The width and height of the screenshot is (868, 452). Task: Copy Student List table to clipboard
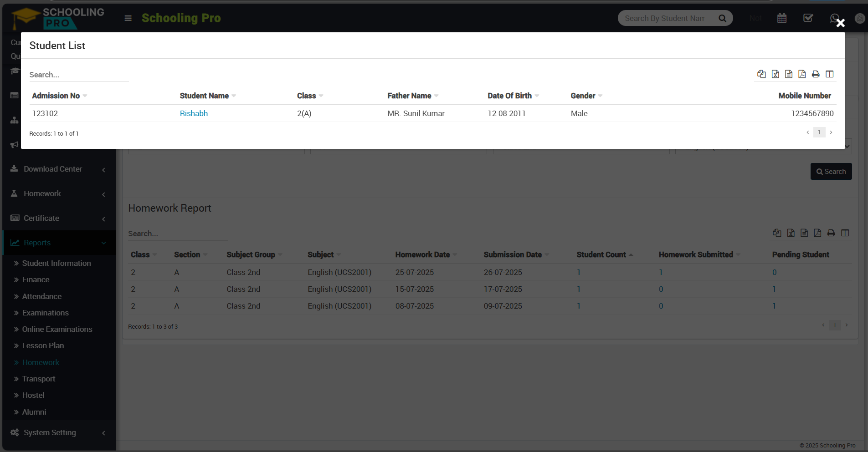point(761,74)
